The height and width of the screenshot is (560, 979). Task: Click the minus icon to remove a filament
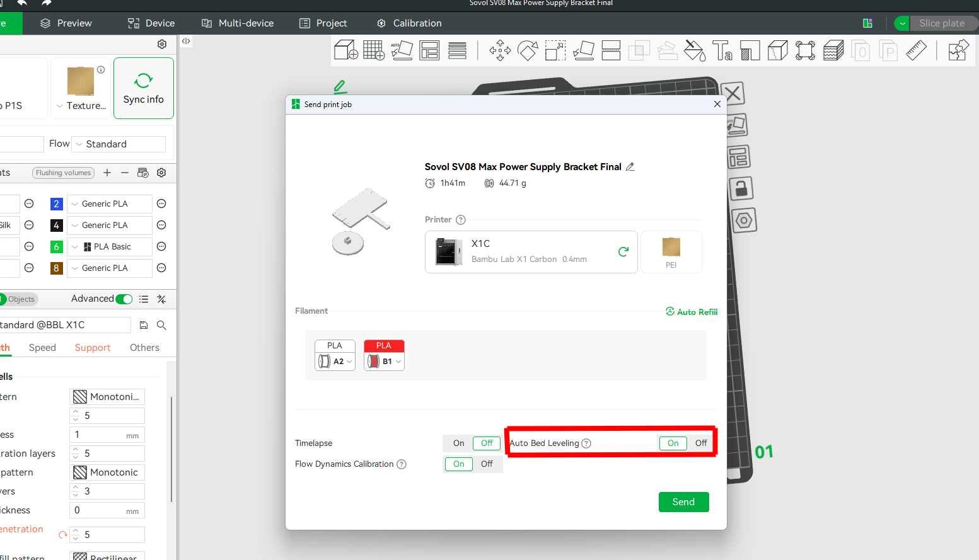click(125, 173)
